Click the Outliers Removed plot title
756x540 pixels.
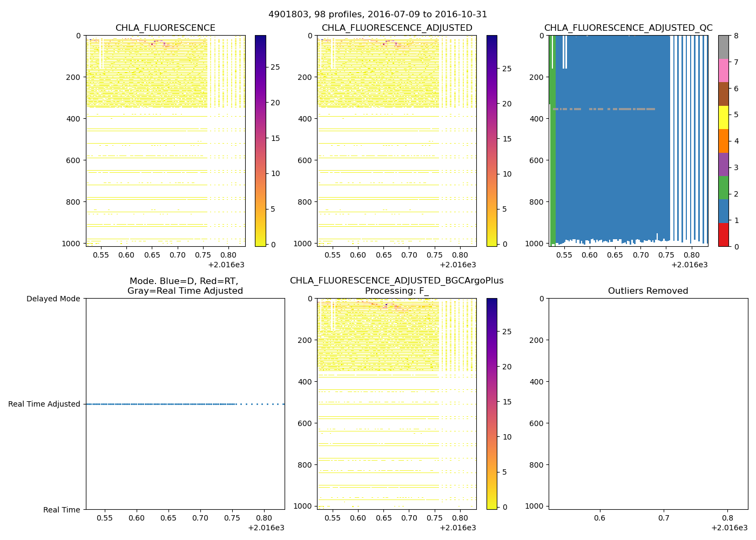pyautogui.click(x=647, y=291)
